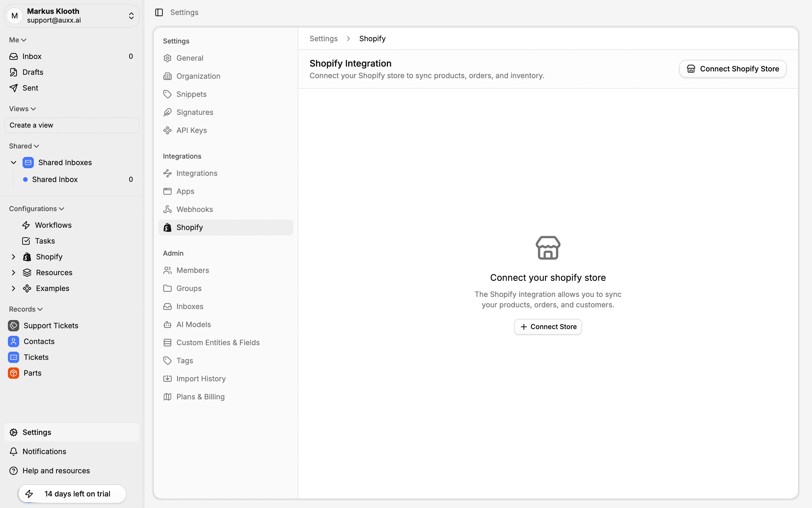Viewport: 812px width, 508px height.
Task: Collapse the Configurations section
Action: [x=37, y=209]
